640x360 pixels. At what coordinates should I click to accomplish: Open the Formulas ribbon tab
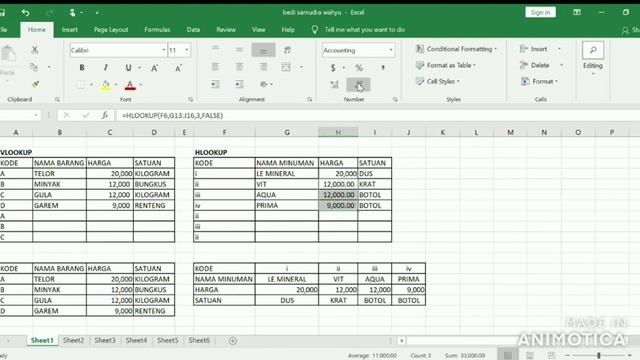(x=157, y=29)
